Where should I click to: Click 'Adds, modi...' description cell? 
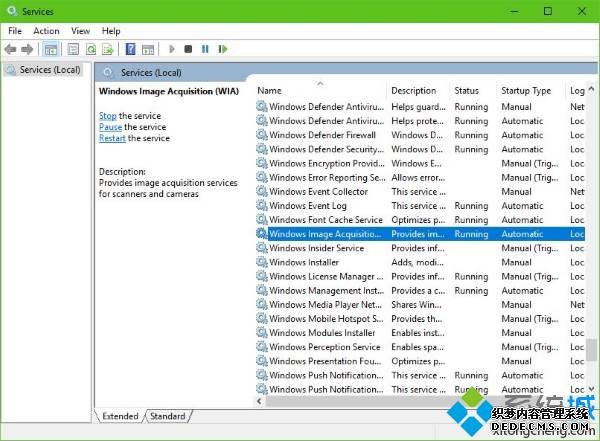(417, 262)
